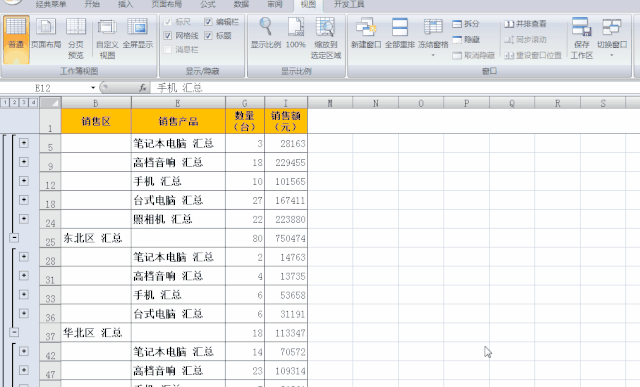Expand the 手机 汇总 group at row 12
The width and height of the screenshot is (640, 387).
coord(24,181)
